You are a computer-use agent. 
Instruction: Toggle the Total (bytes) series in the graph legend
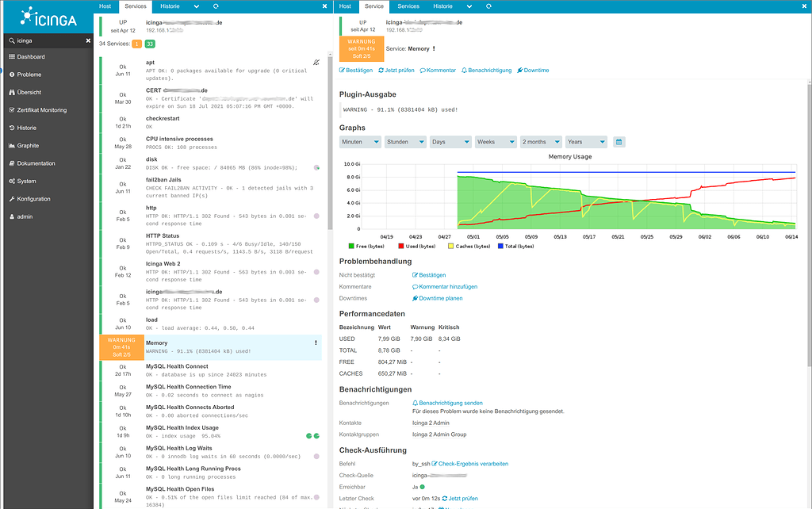coord(519,245)
